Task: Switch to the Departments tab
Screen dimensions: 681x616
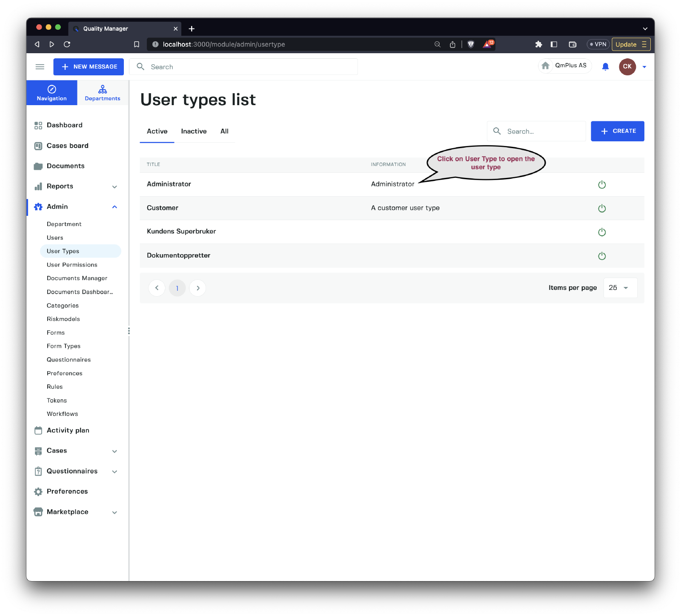Action: pos(103,93)
